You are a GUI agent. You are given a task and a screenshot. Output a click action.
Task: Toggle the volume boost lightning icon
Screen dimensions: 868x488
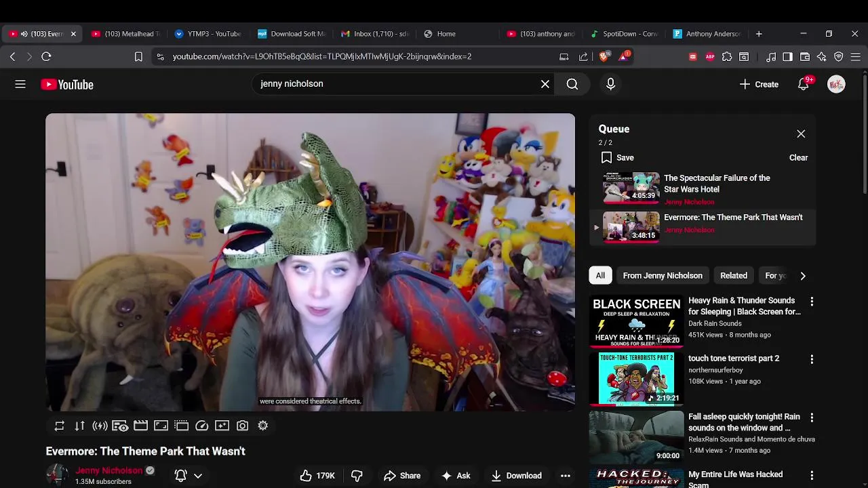(100, 426)
